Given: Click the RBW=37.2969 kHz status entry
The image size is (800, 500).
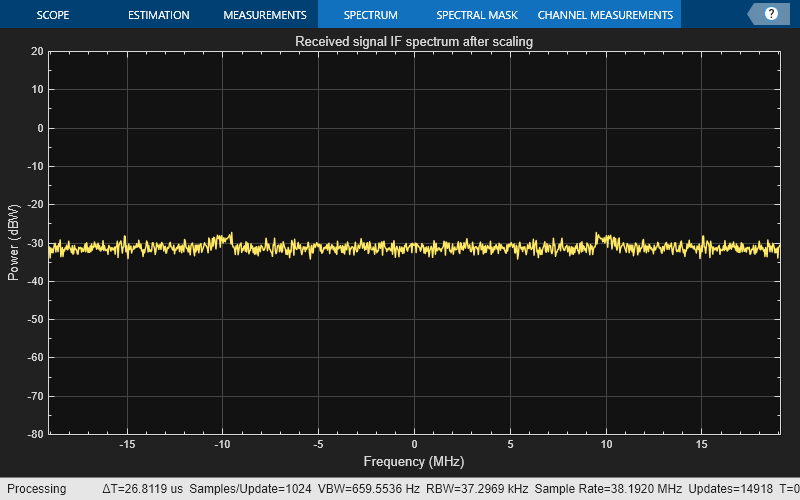Looking at the screenshot, I should (477, 489).
